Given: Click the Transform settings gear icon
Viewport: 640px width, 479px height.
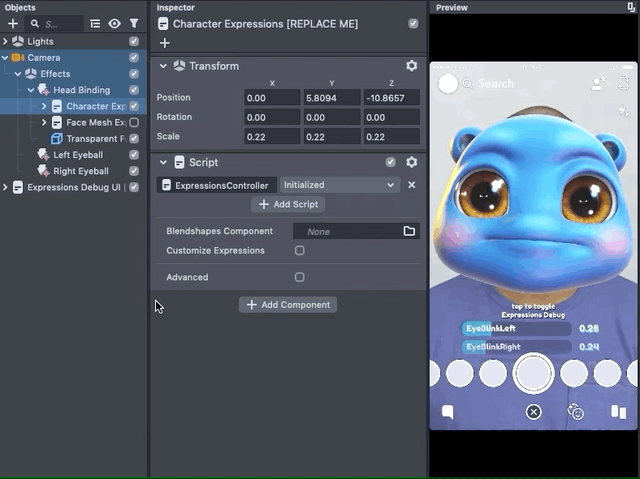Looking at the screenshot, I should pyautogui.click(x=411, y=66).
